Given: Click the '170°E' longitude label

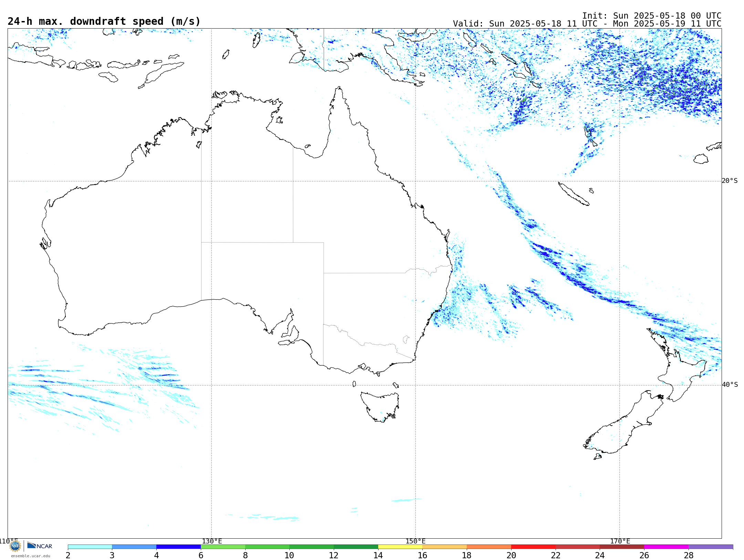Looking at the screenshot, I should click(x=620, y=541).
